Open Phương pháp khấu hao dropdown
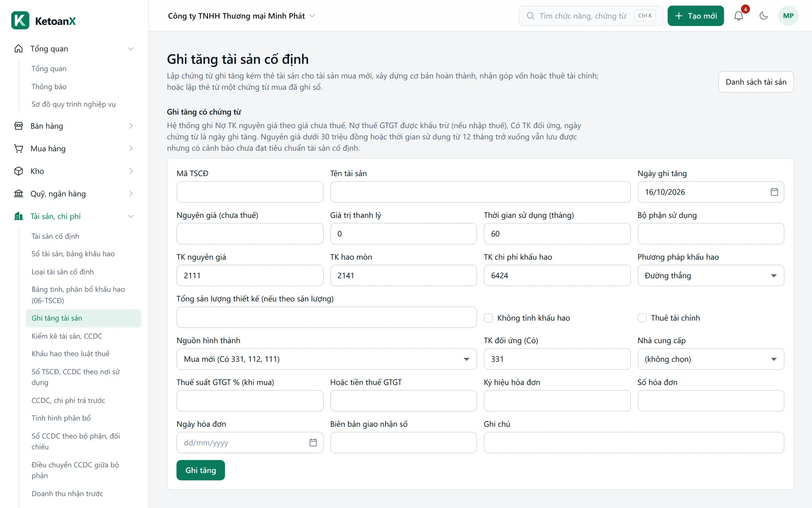This screenshot has height=508, width=812. point(710,276)
